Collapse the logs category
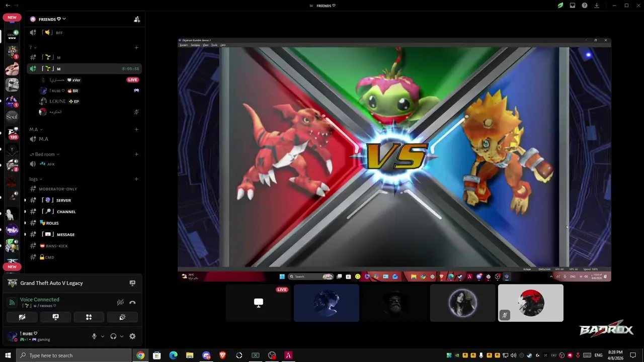 coord(36,179)
